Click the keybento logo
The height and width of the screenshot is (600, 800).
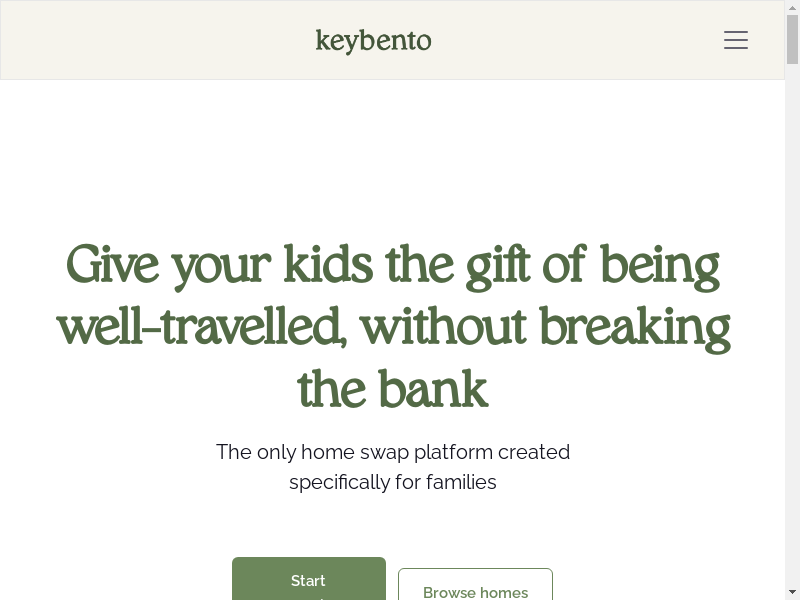point(373,41)
